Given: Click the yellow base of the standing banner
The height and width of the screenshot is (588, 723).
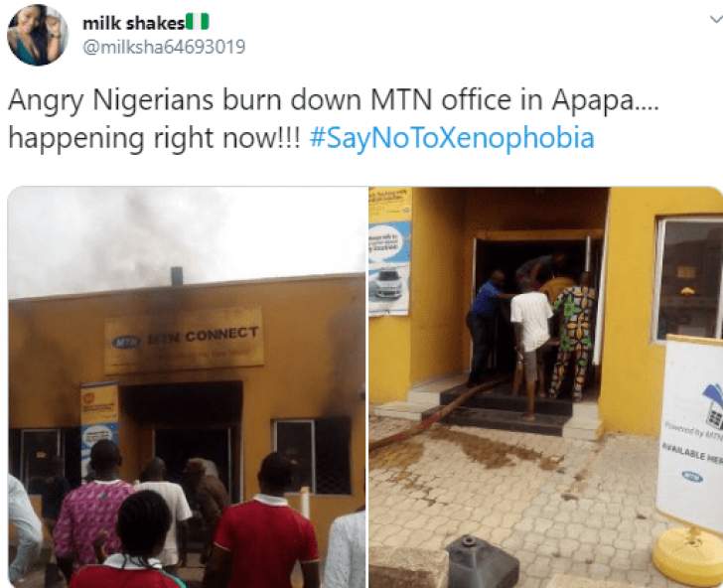Looking at the screenshot, I should click(688, 557).
